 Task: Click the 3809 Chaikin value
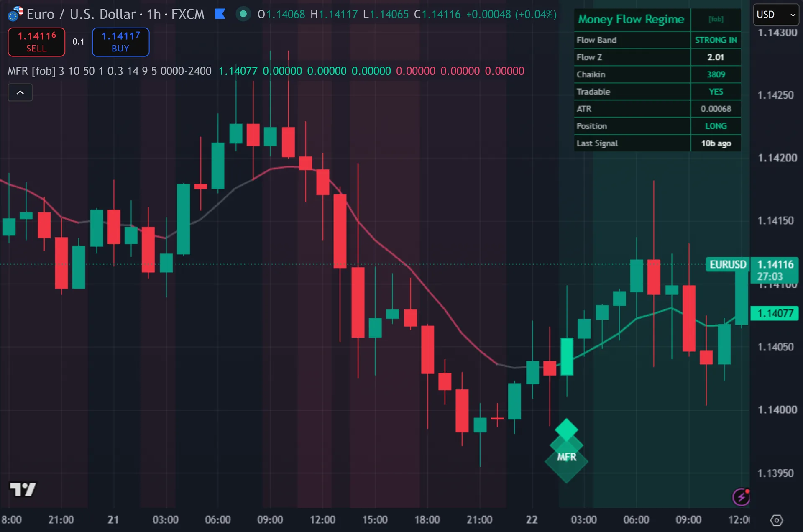coord(716,74)
